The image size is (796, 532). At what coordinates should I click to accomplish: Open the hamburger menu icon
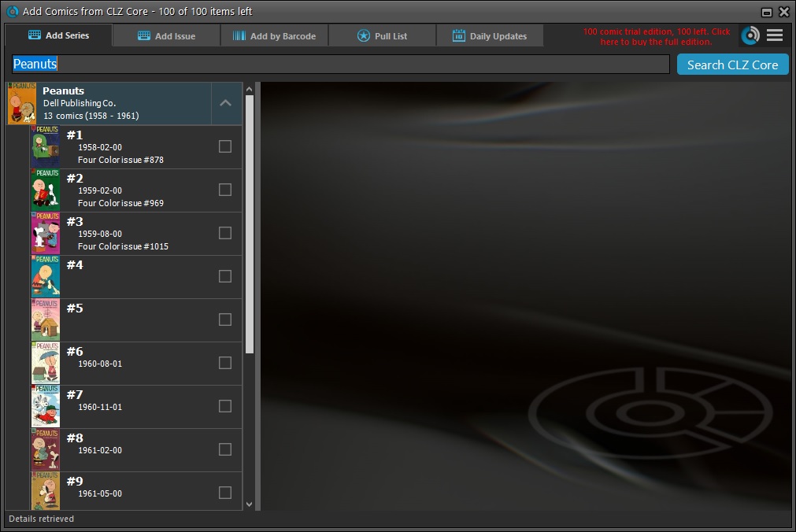[x=775, y=35]
